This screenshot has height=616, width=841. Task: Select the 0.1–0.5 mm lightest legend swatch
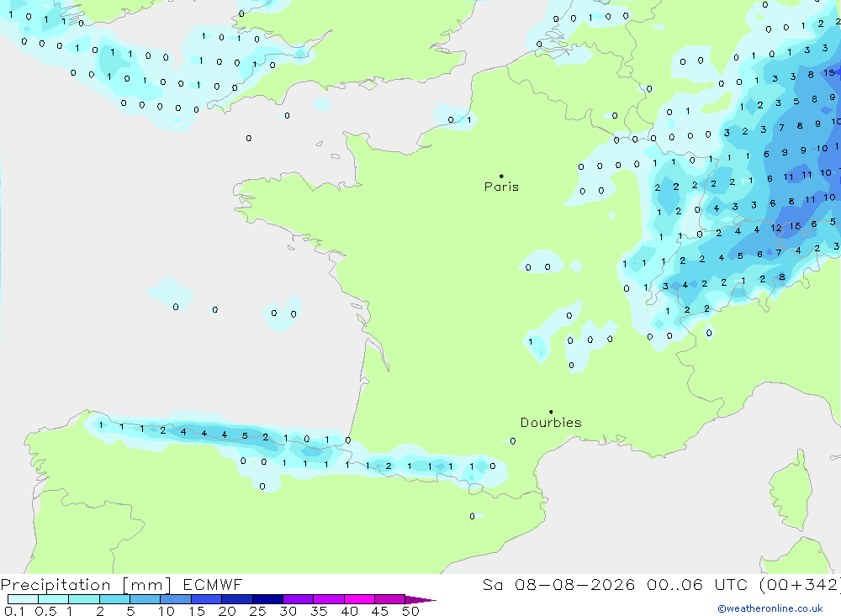(23, 599)
